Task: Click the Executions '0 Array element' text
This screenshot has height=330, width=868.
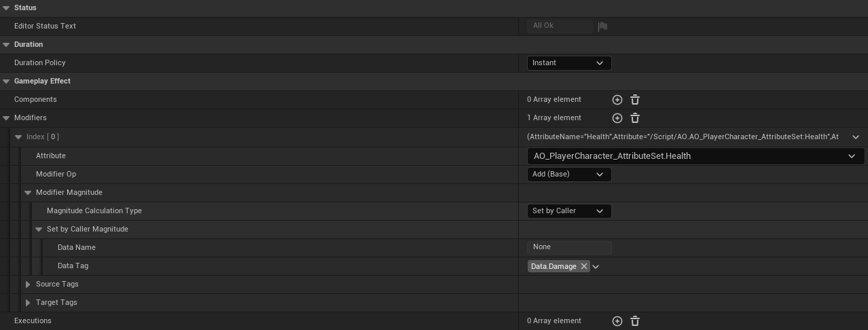Action: click(554, 320)
